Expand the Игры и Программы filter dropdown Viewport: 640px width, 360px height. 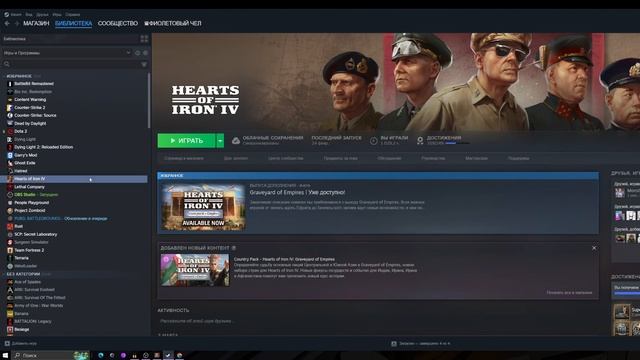(67, 53)
